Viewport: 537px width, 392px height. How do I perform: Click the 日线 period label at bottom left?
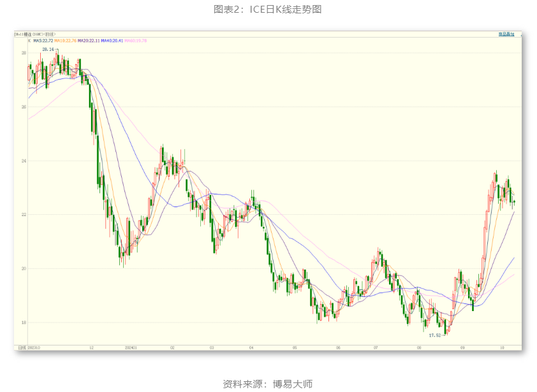[x=22, y=348]
